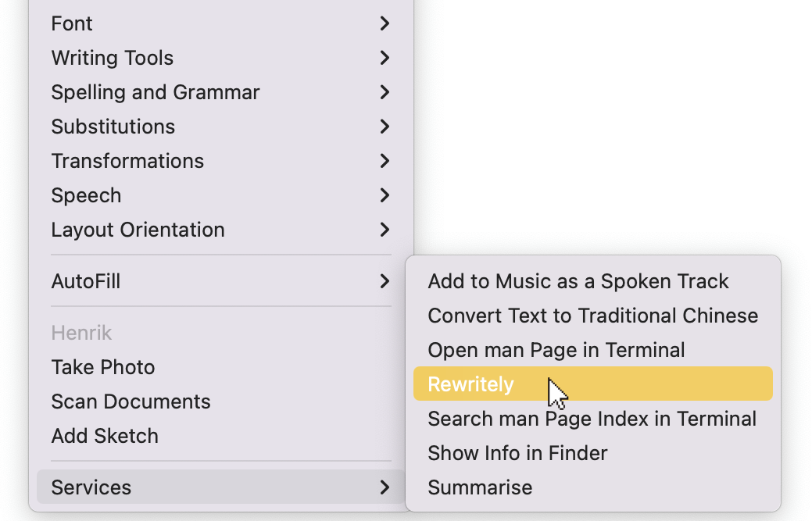This screenshot has width=812, height=521.
Task: Open the Font submenu
Action: pos(220,23)
